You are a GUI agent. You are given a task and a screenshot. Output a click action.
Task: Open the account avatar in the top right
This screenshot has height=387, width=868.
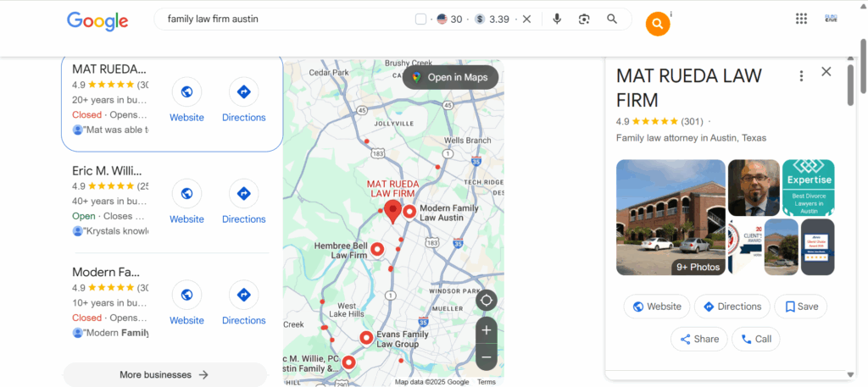pyautogui.click(x=831, y=19)
